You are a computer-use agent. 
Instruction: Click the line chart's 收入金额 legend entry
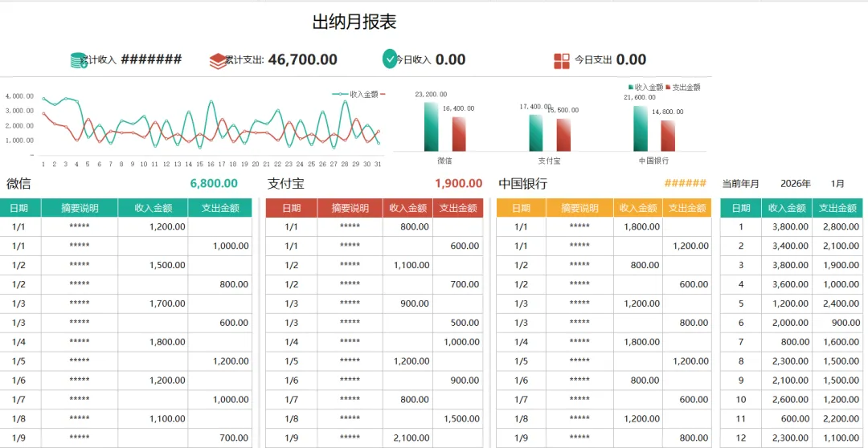(355, 94)
